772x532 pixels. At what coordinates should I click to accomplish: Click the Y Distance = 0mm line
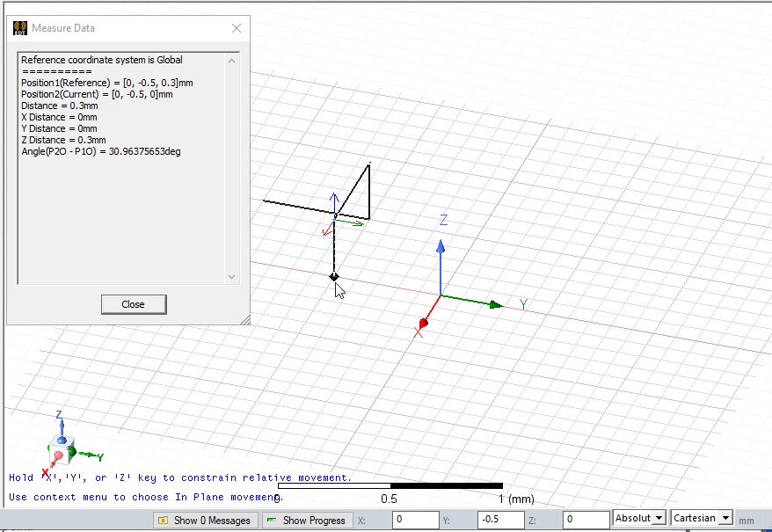59,128
